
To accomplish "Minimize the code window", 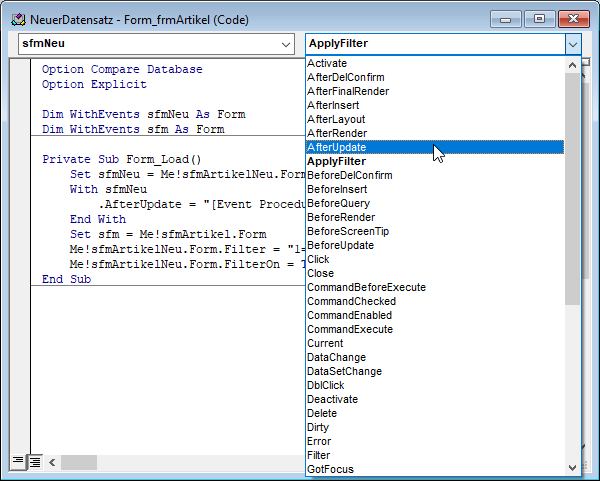I will pyautogui.click(x=505, y=19).
